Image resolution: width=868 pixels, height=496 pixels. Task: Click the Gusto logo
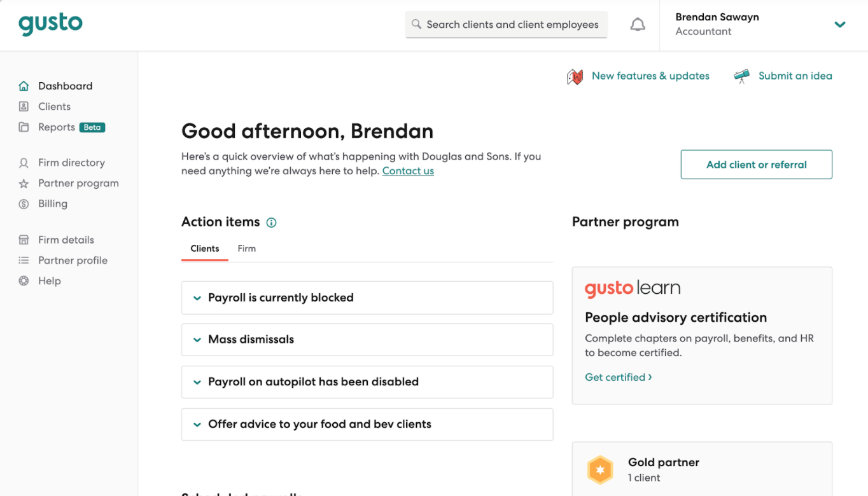pos(50,24)
